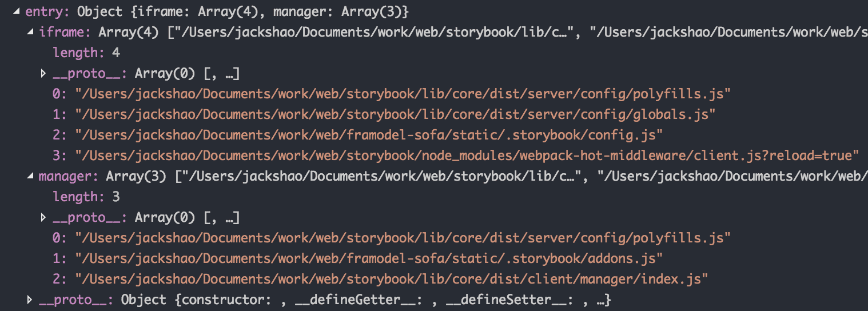Image resolution: width=868 pixels, height=311 pixels.
Task: Select the globals.js path string
Action: coord(396,115)
